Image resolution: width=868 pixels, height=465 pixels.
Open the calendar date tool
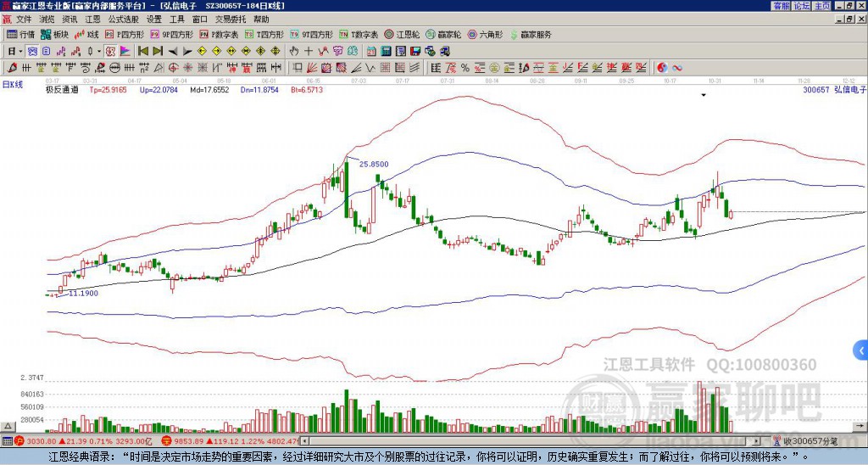[x=371, y=51]
